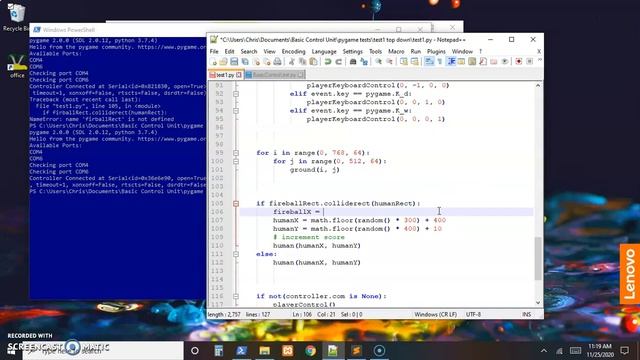Click Synchronize Vertical Scrolling icon

click(x=404, y=62)
